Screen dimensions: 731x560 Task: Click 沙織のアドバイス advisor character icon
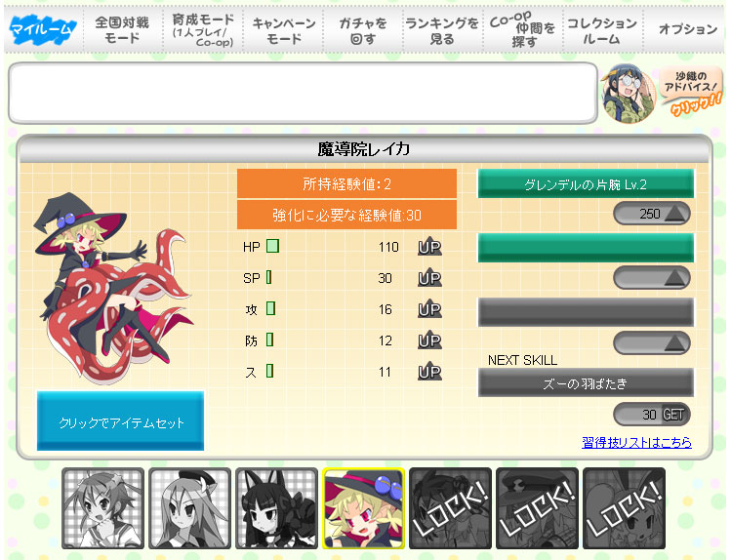(629, 94)
